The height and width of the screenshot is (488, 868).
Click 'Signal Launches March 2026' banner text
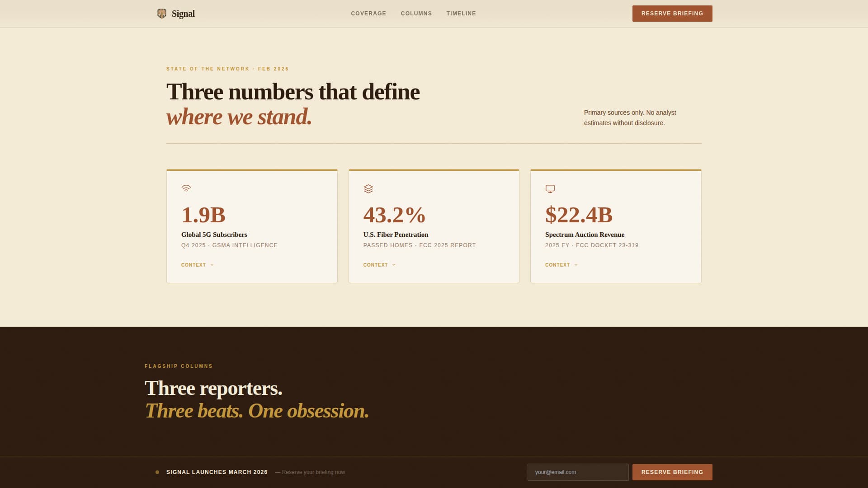pos(217,472)
